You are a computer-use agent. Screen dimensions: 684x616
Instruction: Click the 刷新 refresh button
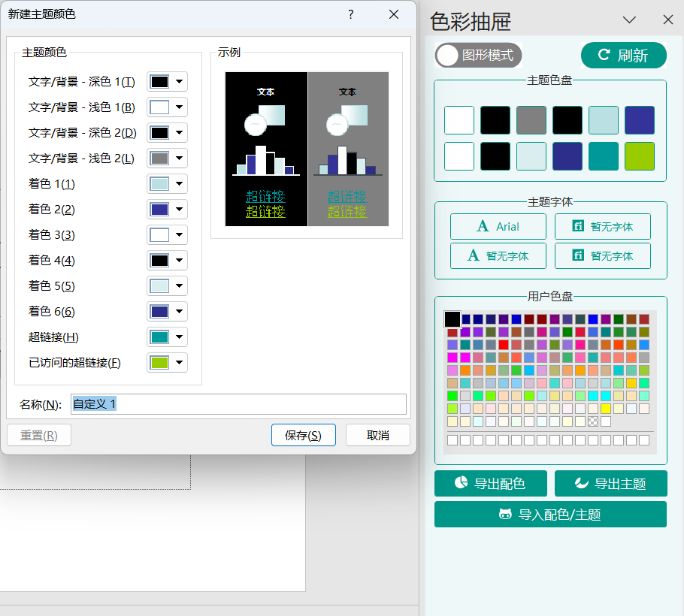(x=623, y=56)
